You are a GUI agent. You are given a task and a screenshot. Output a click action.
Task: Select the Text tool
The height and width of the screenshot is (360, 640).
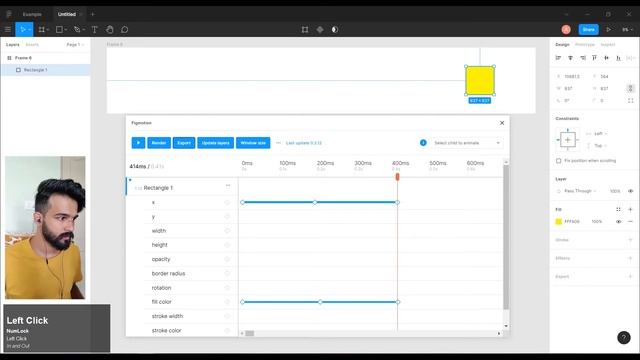[x=94, y=29]
